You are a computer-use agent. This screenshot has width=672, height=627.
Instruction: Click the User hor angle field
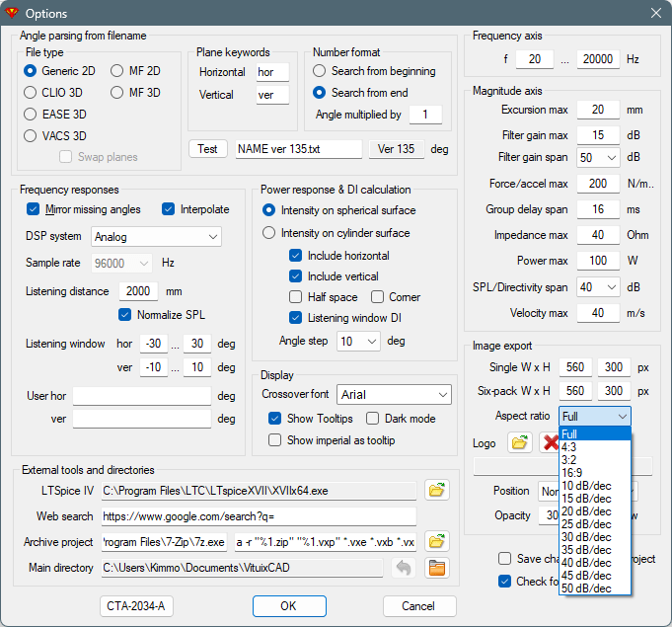coord(142,396)
